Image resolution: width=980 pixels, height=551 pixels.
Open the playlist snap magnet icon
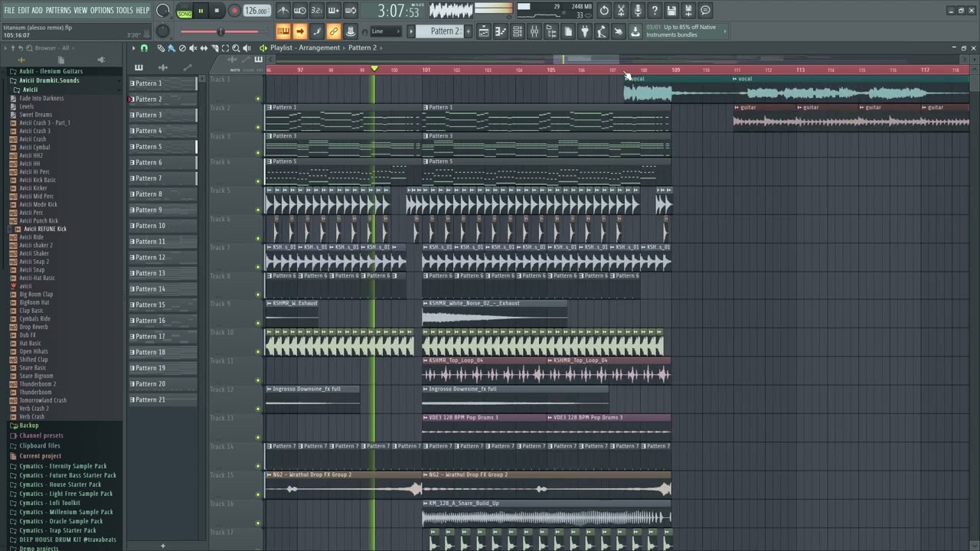point(144,48)
